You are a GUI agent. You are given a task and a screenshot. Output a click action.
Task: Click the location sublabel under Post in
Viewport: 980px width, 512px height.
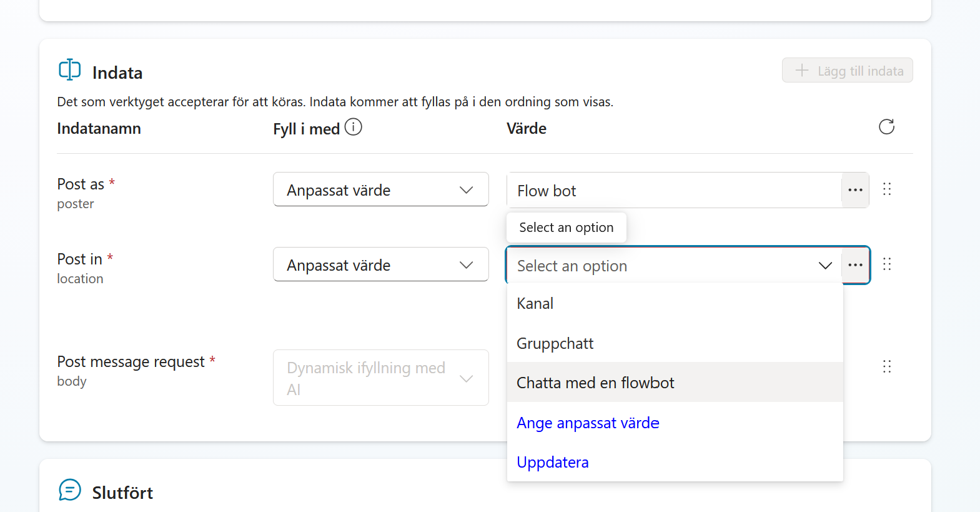80,279
